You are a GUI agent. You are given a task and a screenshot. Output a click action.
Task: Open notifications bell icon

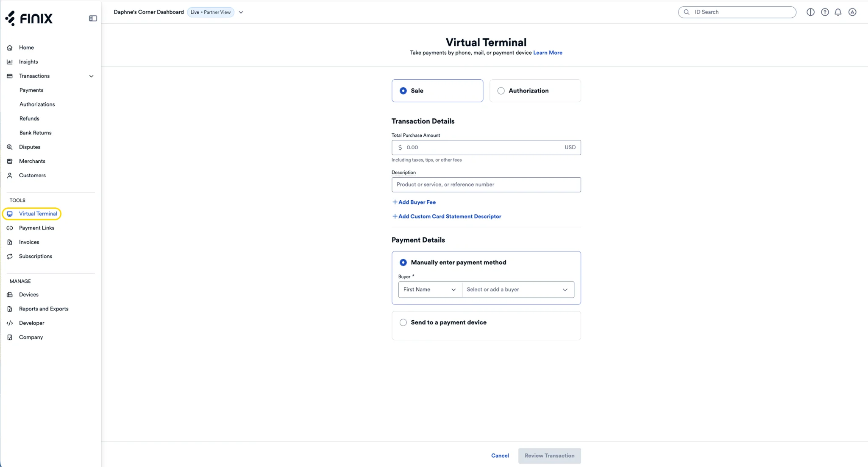(838, 12)
